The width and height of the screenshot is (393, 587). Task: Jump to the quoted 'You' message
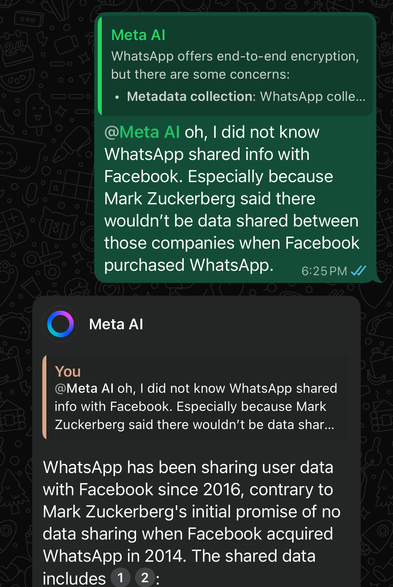[196, 398]
